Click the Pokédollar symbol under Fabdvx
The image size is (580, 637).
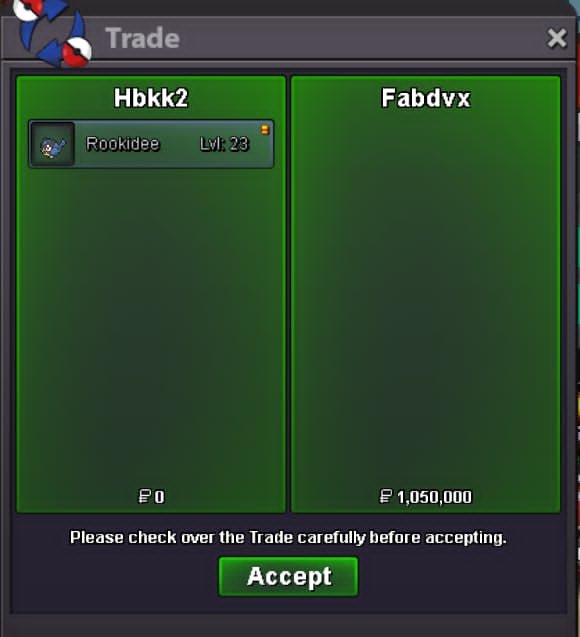385,496
